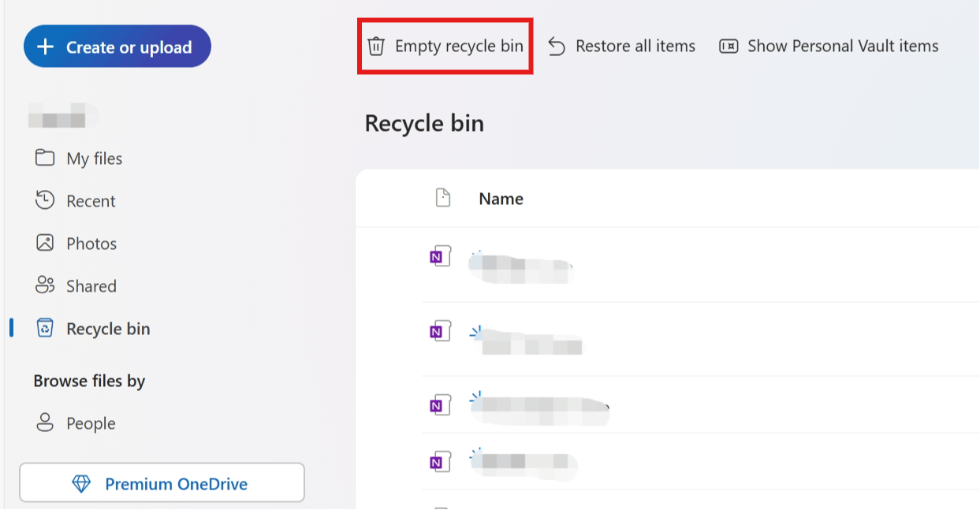The image size is (980, 510).
Task: Click the undo arrow restore icon
Action: (x=557, y=47)
